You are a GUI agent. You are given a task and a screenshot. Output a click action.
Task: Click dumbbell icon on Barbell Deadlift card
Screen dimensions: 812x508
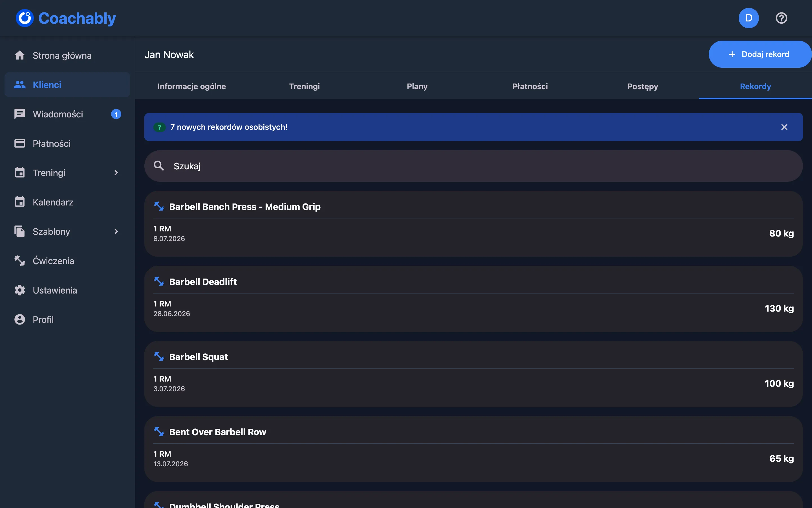[159, 282]
